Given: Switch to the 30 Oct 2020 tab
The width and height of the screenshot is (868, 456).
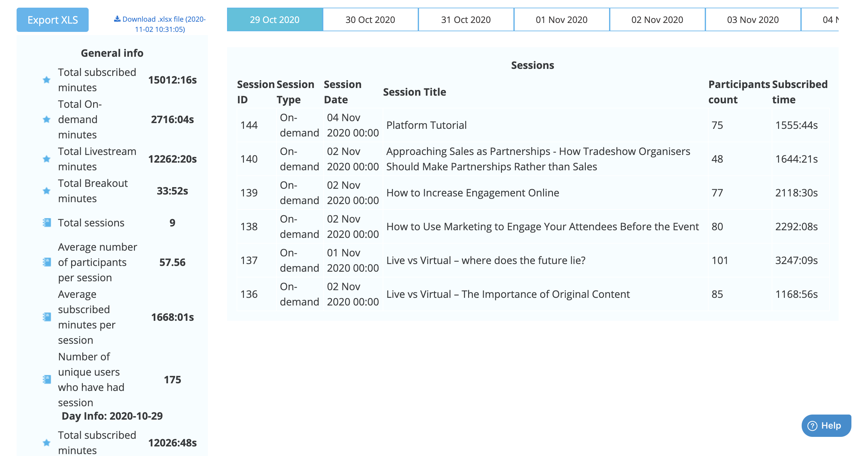Looking at the screenshot, I should coord(370,20).
